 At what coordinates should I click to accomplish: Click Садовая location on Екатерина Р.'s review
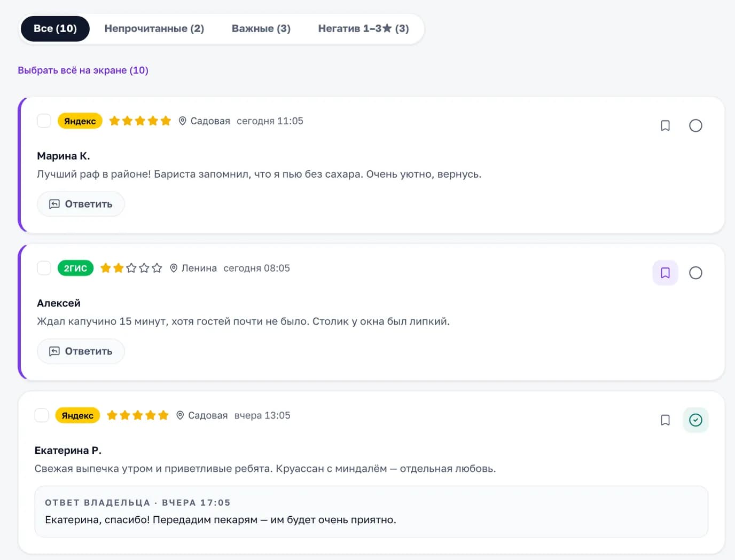[x=202, y=415]
